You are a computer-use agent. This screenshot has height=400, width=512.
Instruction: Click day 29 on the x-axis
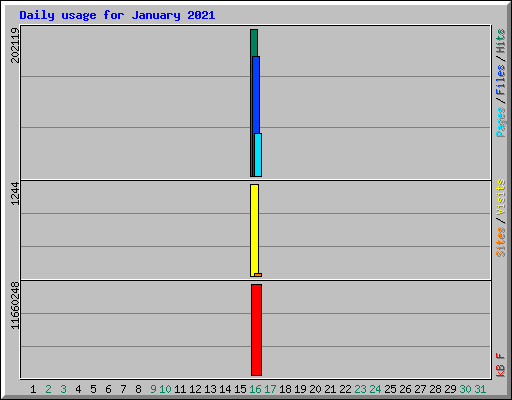pyautogui.click(x=450, y=389)
